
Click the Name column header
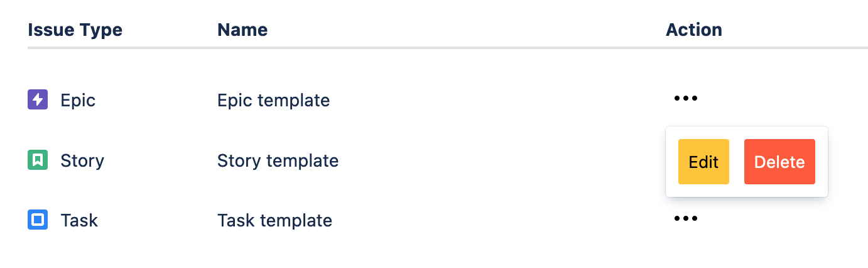click(242, 30)
